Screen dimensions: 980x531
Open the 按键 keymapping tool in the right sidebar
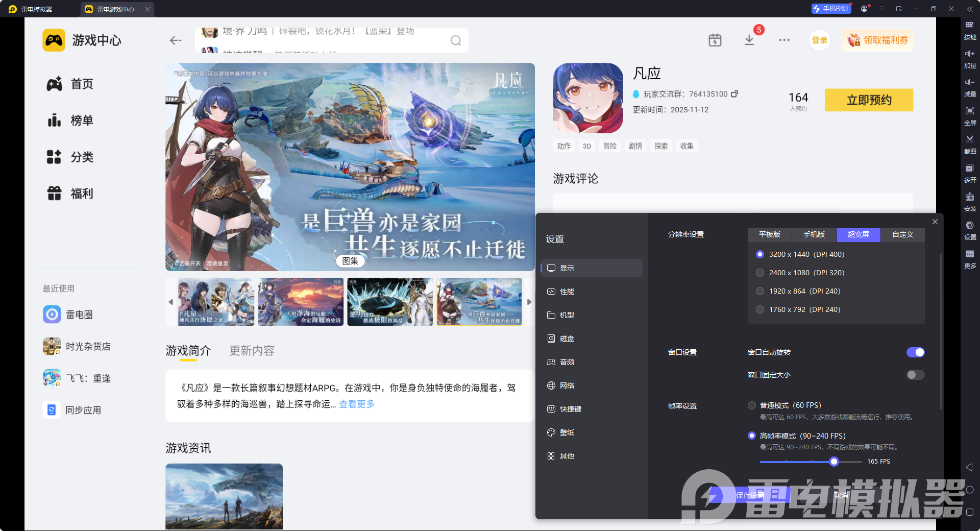click(970, 30)
